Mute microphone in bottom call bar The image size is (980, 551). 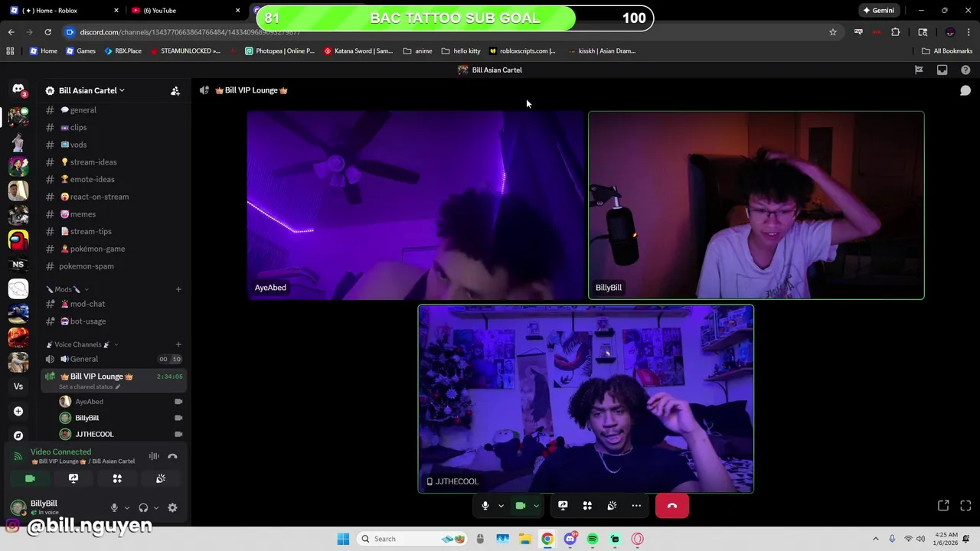click(485, 506)
